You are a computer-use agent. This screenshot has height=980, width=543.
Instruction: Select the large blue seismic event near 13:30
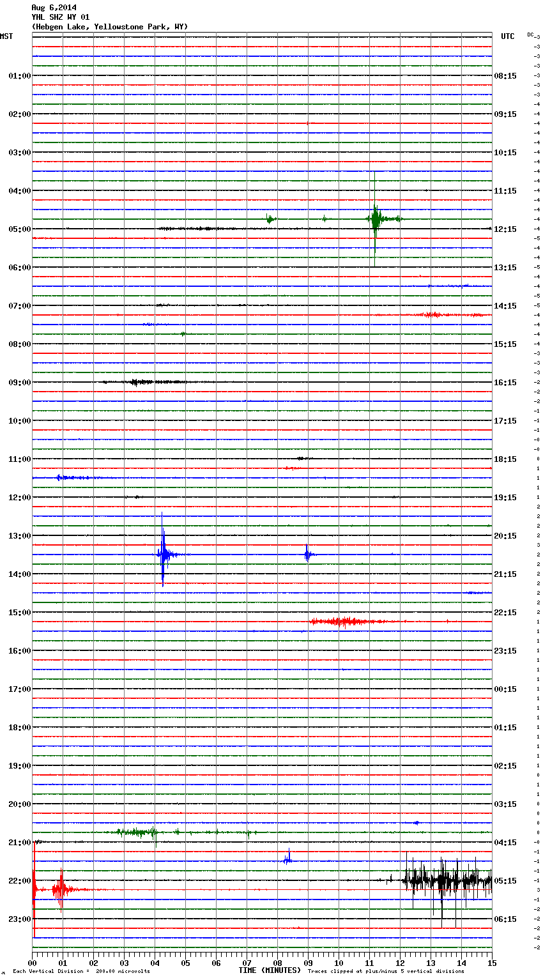[x=163, y=554]
